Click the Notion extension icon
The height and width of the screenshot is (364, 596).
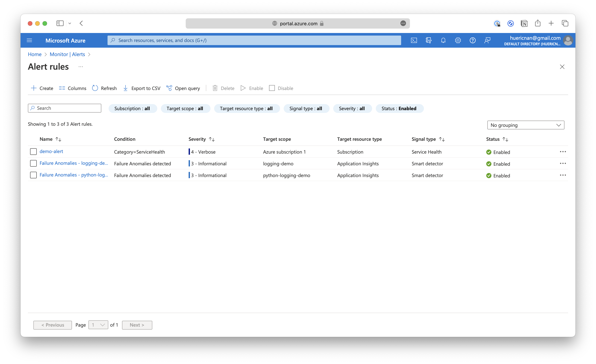click(524, 23)
